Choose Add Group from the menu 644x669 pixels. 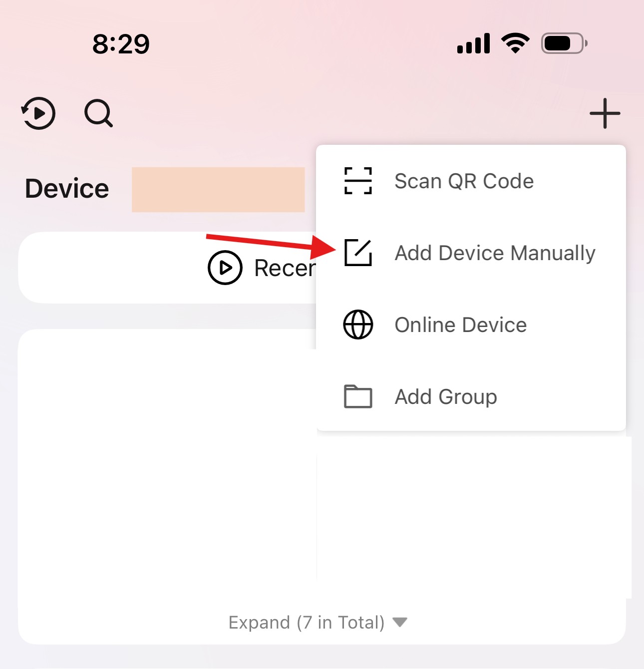471,396
